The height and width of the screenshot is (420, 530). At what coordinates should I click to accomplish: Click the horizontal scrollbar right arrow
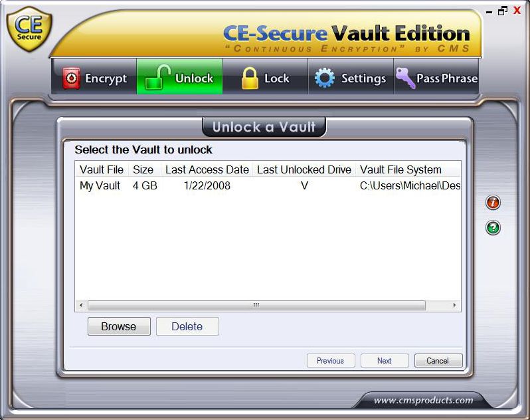pyautogui.click(x=454, y=305)
